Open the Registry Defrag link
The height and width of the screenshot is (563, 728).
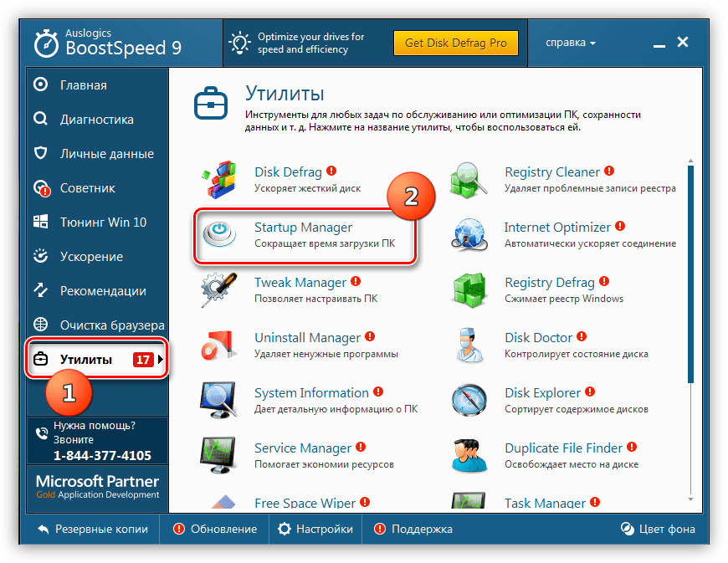549,282
